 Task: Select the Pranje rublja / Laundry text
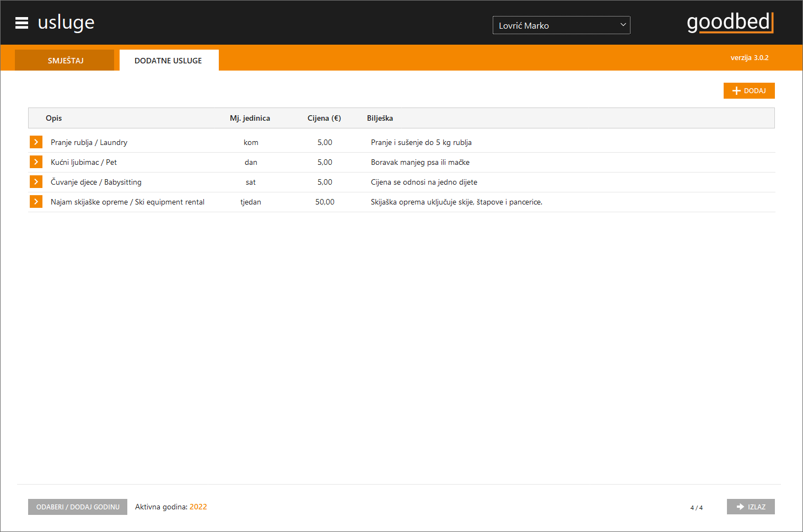pyautogui.click(x=89, y=142)
